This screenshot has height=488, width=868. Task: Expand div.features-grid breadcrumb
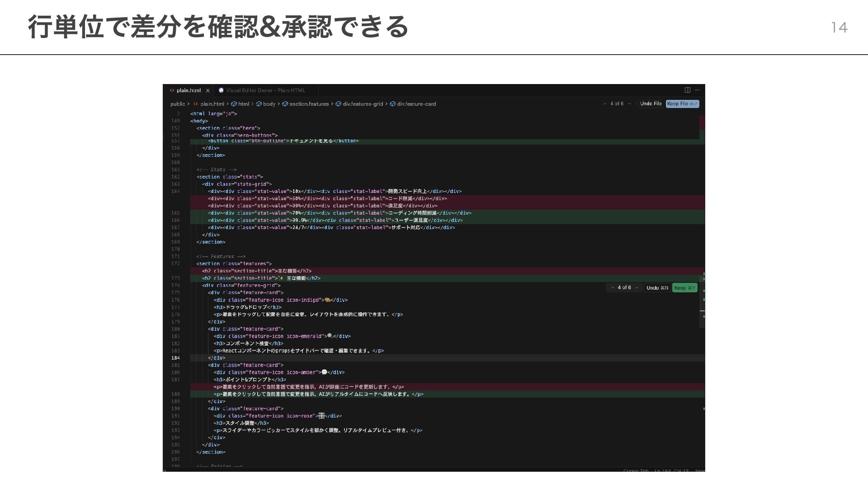click(363, 104)
